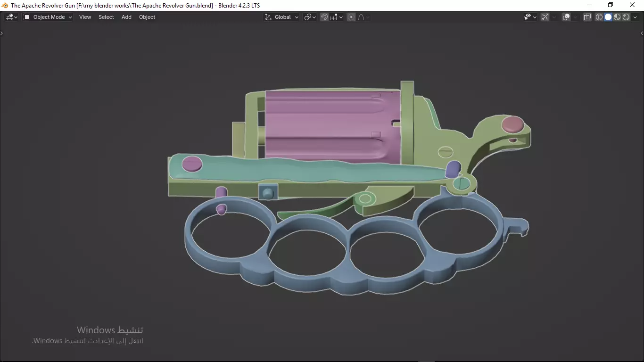The image size is (644, 362).
Task: Click the Blender logo in the title bar
Action: 5,5
